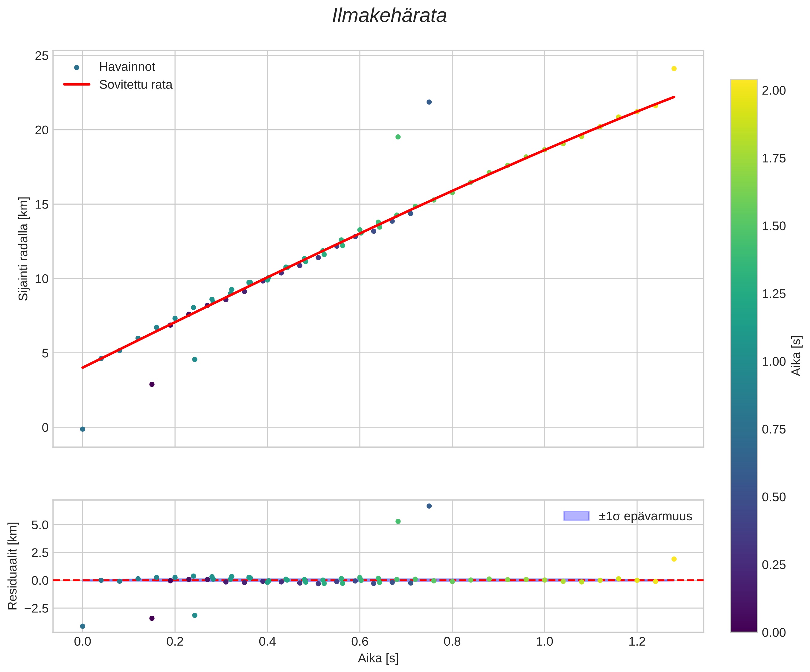The height and width of the screenshot is (672, 810).
Task: Select the blue outlier point near 22 km
Action: click(x=429, y=102)
